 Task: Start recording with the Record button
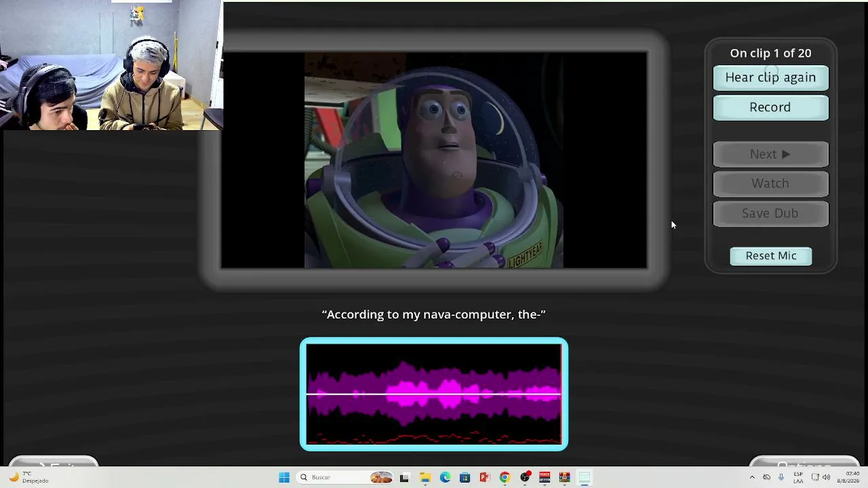click(770, 107)
